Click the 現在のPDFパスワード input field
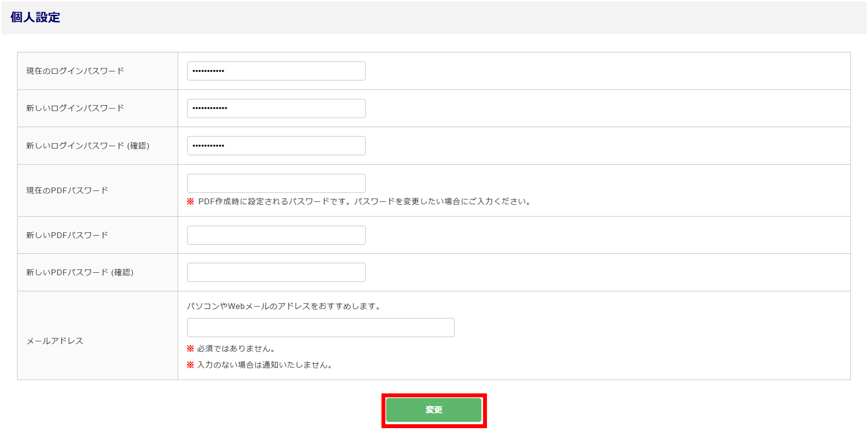The image size is (868, 439). click(276, 183)
